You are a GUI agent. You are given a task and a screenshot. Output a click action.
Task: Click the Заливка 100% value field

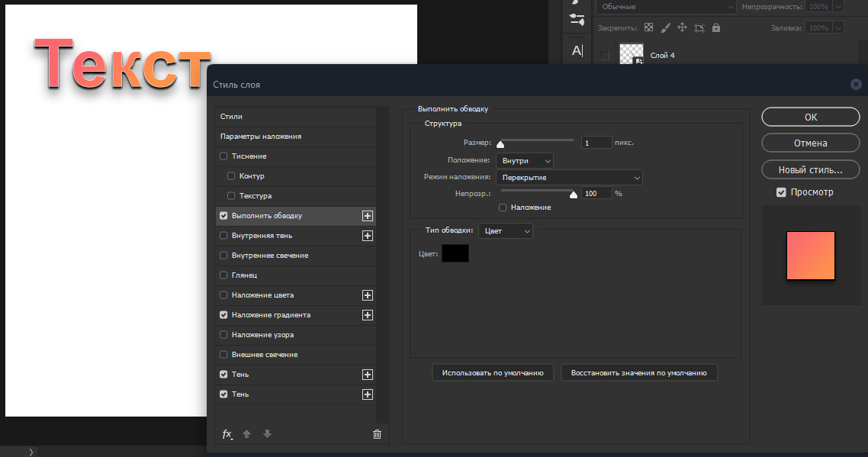tap(818, 27)
